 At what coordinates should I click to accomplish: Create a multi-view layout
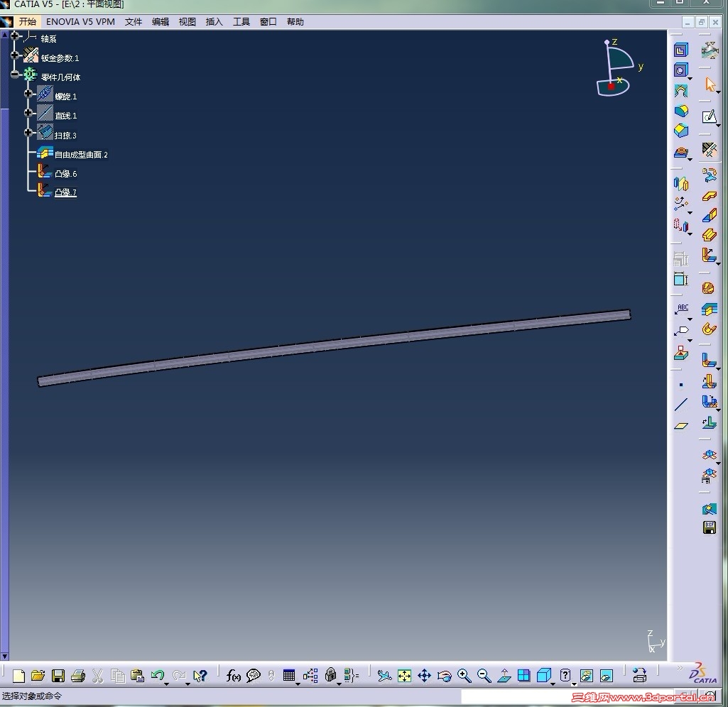tap(523, 676)
